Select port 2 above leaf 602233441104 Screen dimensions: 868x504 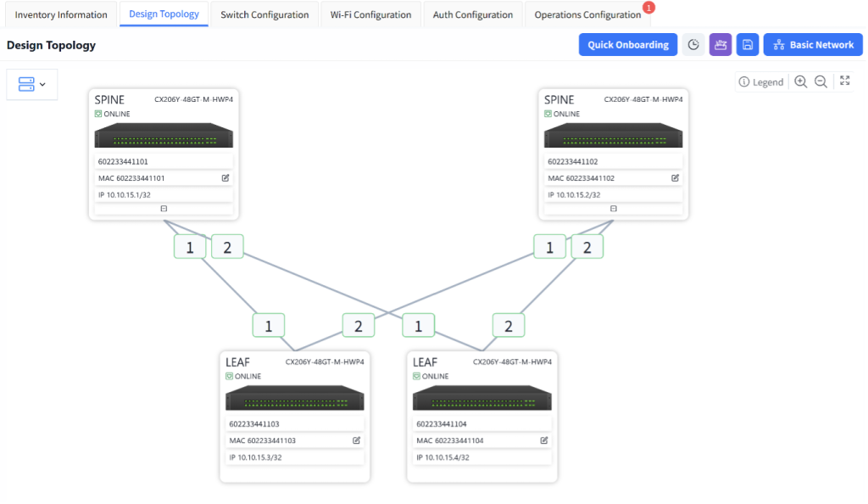(509, 326)
